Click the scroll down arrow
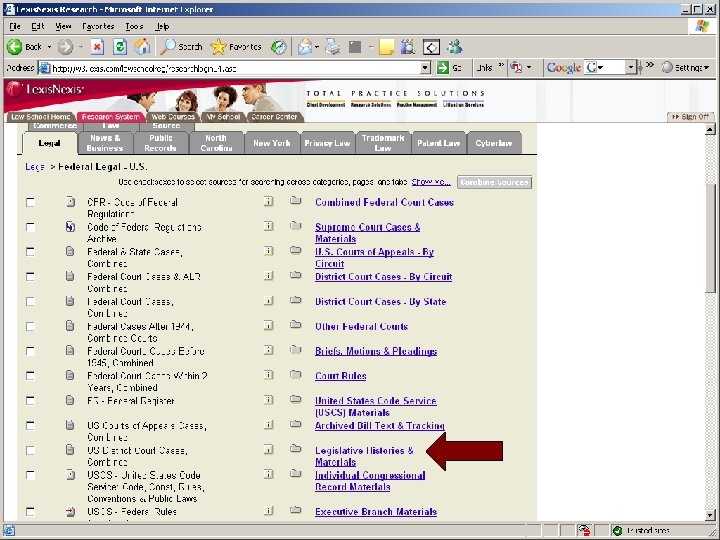The width and height of the screenshot is (720, 540). point(710,515)
